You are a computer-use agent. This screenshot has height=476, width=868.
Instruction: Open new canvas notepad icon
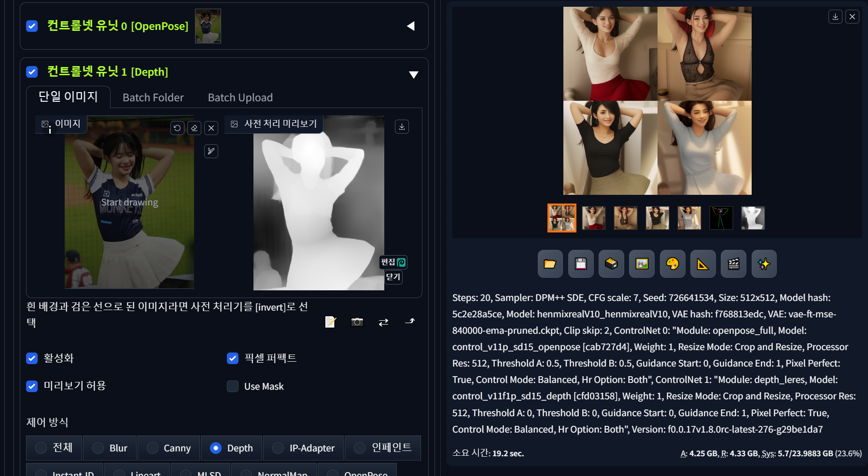coord(330,322)
